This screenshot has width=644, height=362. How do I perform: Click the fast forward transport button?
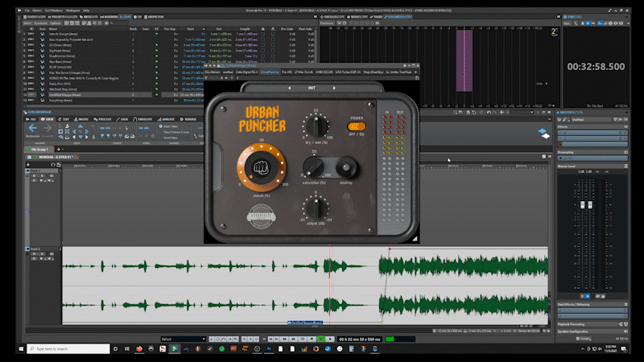pos(293,339)
